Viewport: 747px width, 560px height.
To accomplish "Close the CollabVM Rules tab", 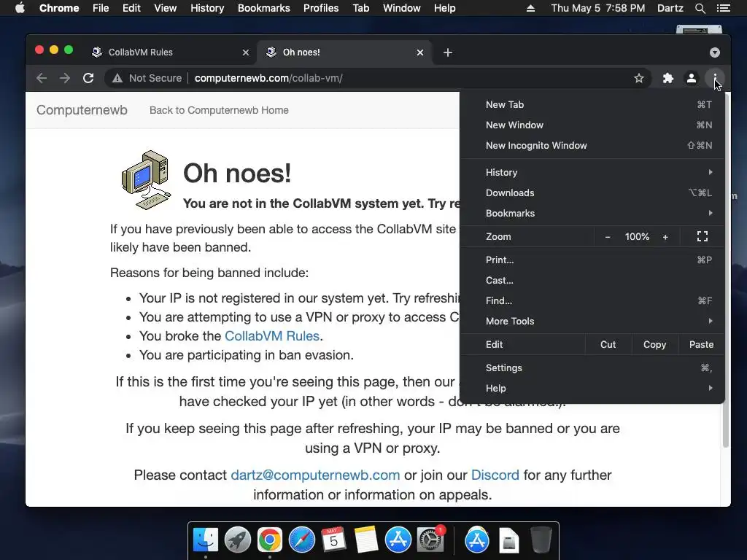I will click(x=246, y=52).
